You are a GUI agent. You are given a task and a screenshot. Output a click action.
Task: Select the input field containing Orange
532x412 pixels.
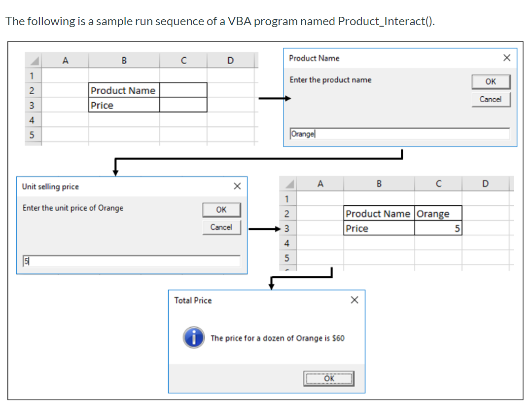(x=400, y=133)
